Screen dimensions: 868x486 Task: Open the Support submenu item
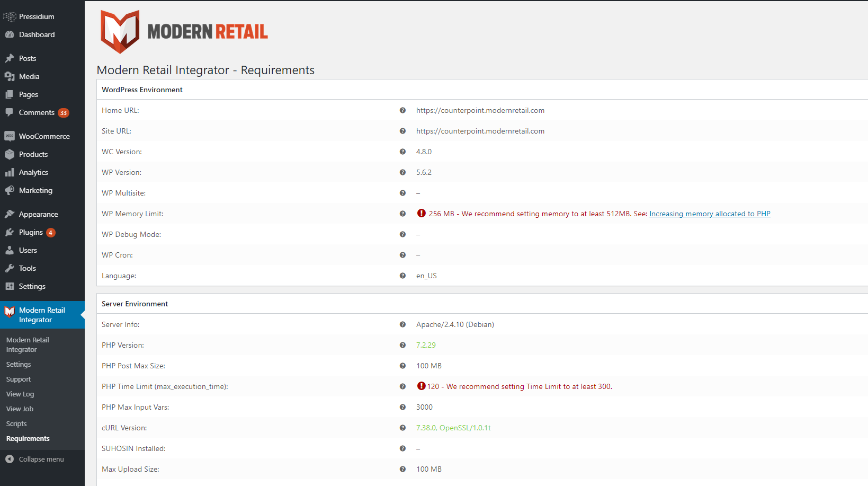[x=19, y=379]
